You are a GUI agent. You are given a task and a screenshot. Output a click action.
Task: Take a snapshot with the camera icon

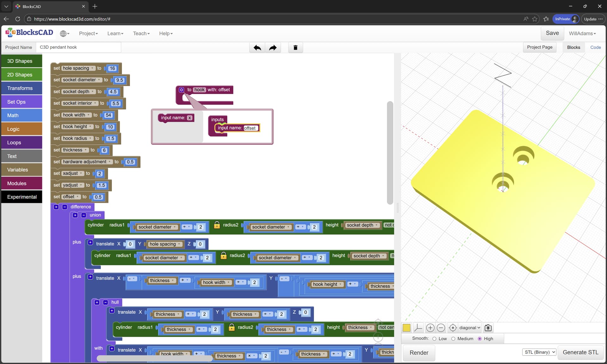488,328
